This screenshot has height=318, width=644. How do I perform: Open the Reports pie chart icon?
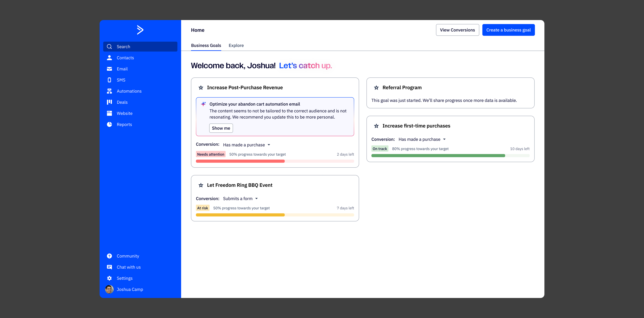point(109,124)
